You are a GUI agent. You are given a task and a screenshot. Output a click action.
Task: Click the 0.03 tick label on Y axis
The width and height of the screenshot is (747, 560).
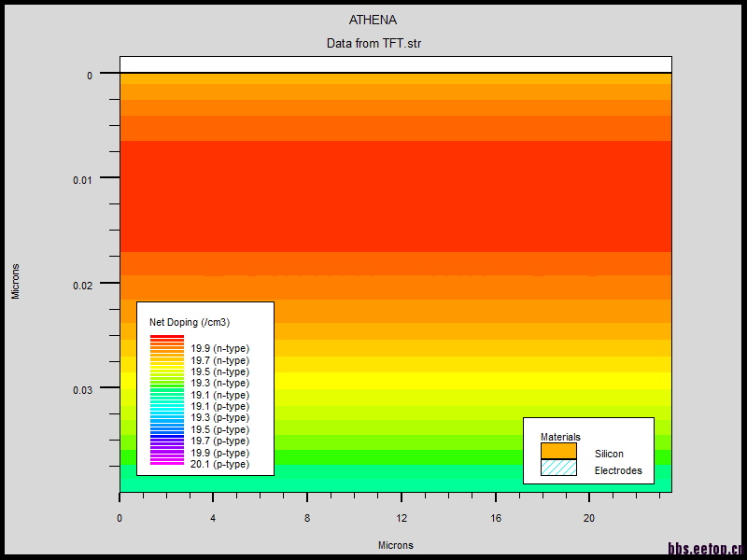point(83,389)
